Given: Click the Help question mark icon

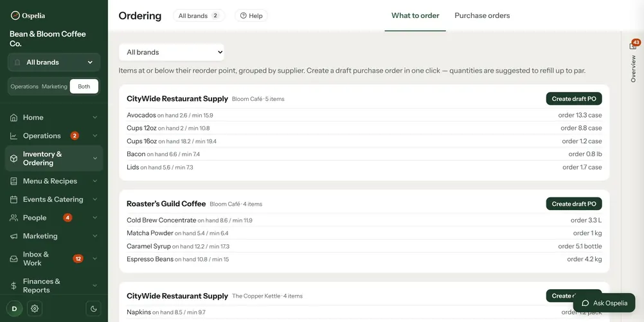Looking at the screenshot, I should coord(243,15).
